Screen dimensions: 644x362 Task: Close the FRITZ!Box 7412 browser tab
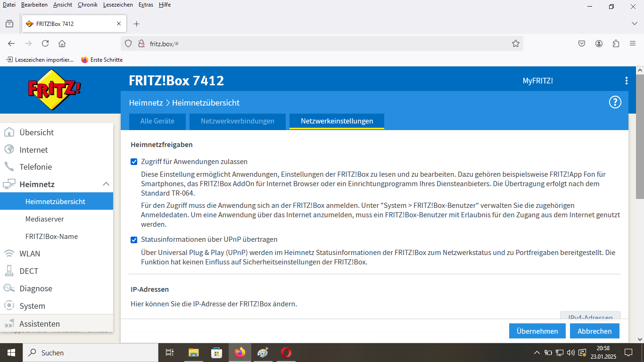point(119,24)
